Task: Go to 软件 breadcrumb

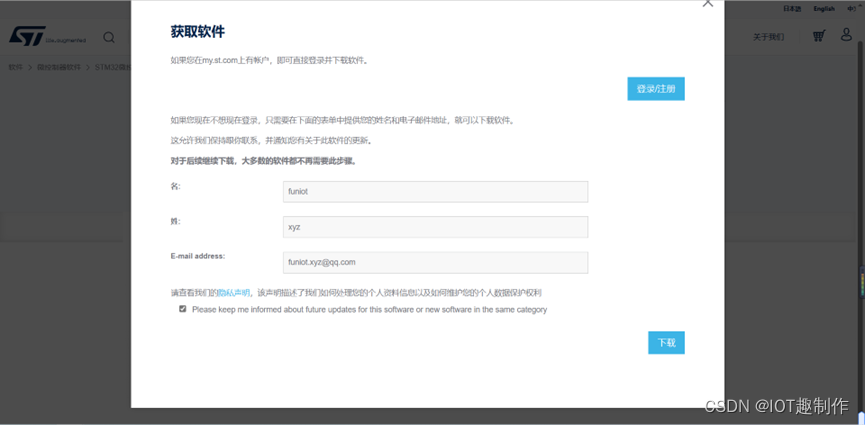Action: pyautogui.click(x=15, y=67)
